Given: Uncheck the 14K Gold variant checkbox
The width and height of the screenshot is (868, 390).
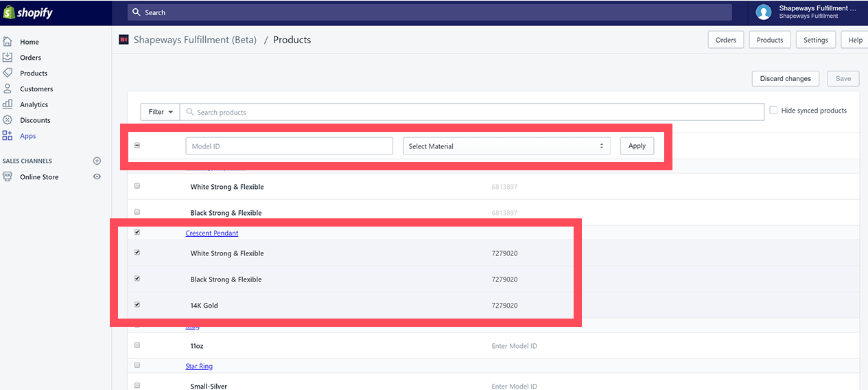Looking at the screenshot, I should coord(137,304).
